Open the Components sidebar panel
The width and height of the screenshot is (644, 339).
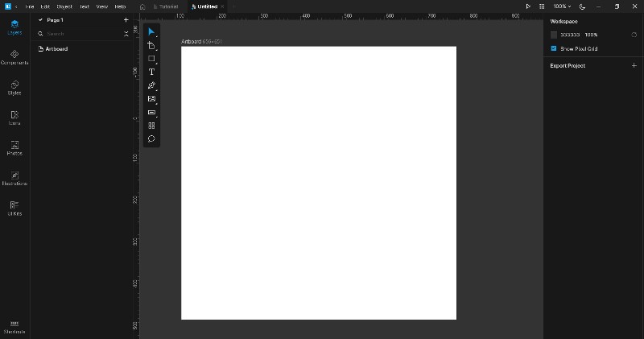click(x=14, y=57)
